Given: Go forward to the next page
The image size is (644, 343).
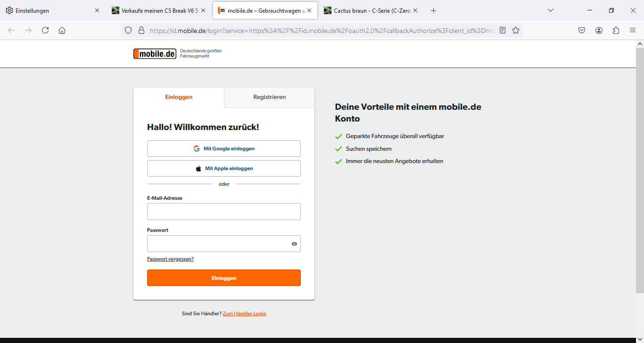Looking at the screenshot, I should [28, 30].
